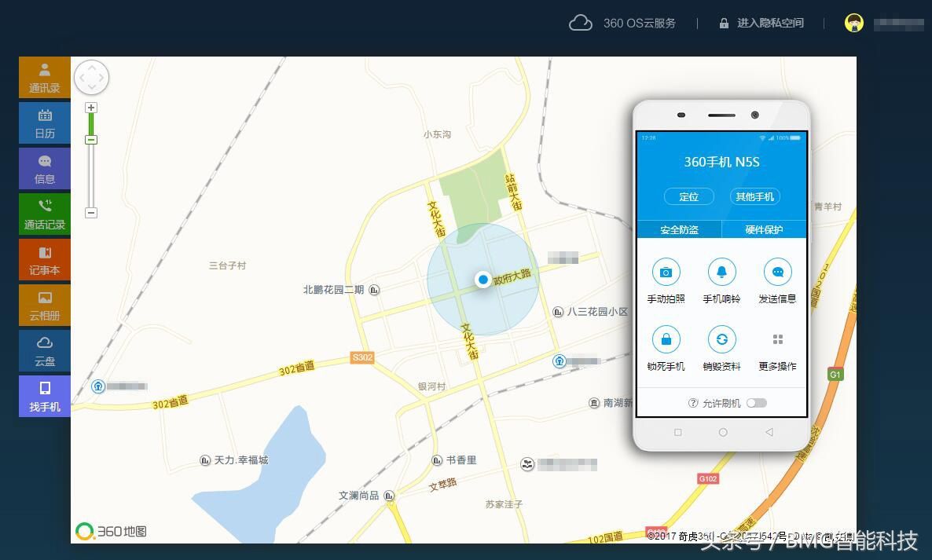The width and height of the screenshot is (932, 560).
Task: Choose 销毁资料 erase data
Action: (x=721, y=349)
